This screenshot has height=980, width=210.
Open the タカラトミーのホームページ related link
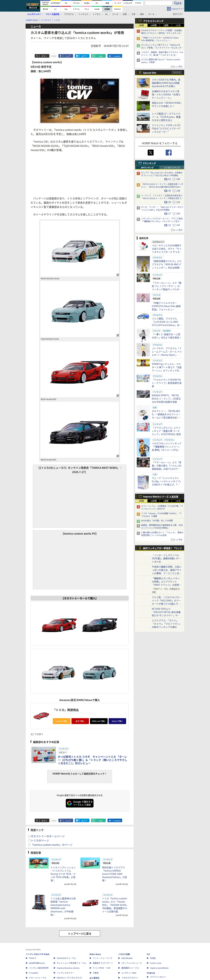point(48,836)
